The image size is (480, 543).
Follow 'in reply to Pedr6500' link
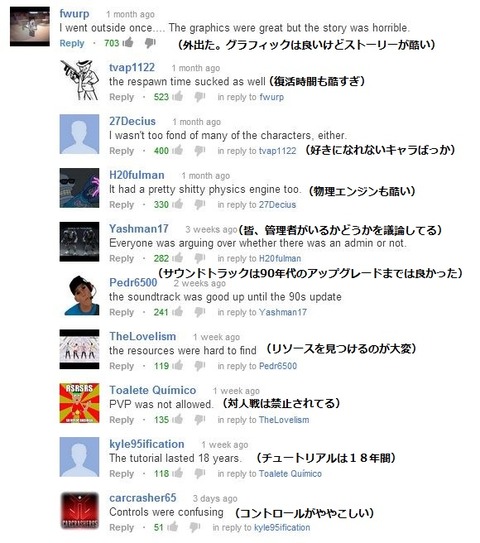click(257, 366)
